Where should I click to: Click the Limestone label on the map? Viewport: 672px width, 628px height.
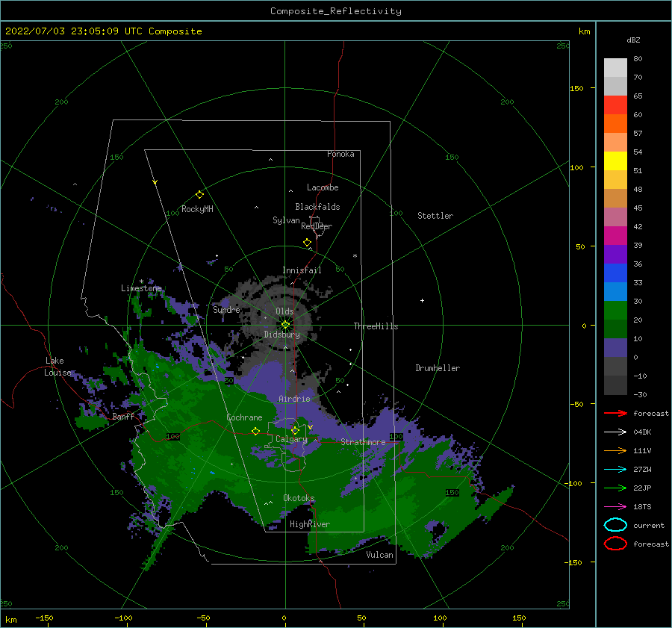[x=141, y=288]
